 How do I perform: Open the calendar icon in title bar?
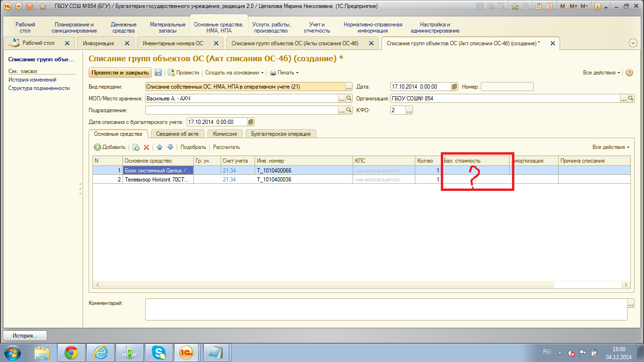pos(549,7)
